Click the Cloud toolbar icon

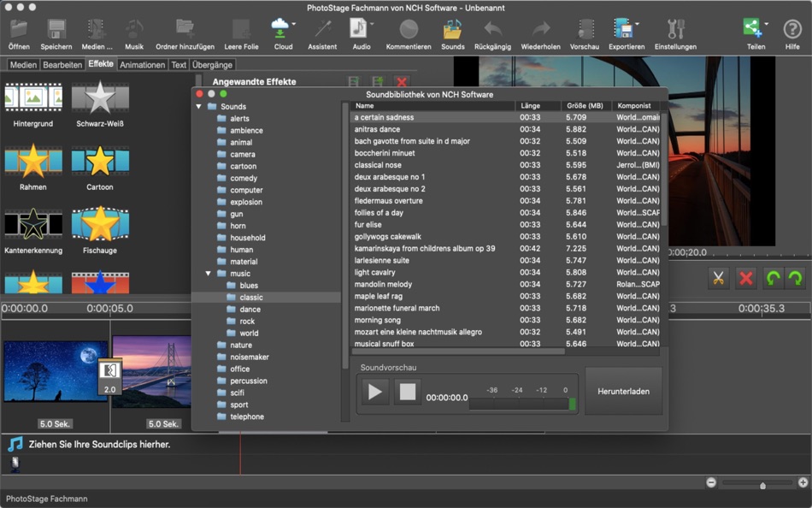click(x=280, y=28)
